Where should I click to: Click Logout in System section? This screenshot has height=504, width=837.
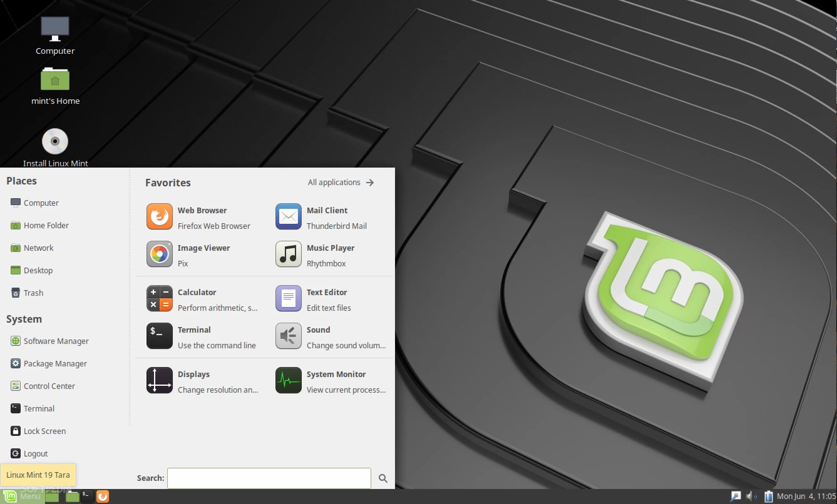[x=35, y=454]
